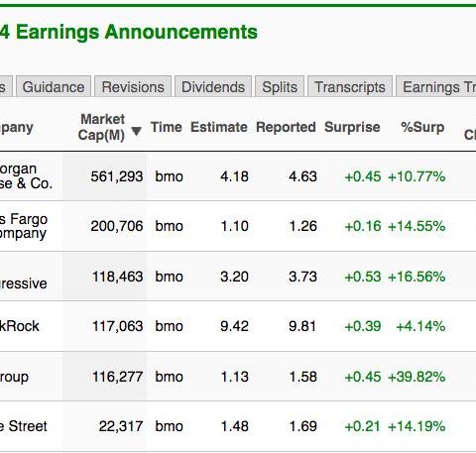Sort by Reported column header
476x453 pixels.
click(286, 127)
